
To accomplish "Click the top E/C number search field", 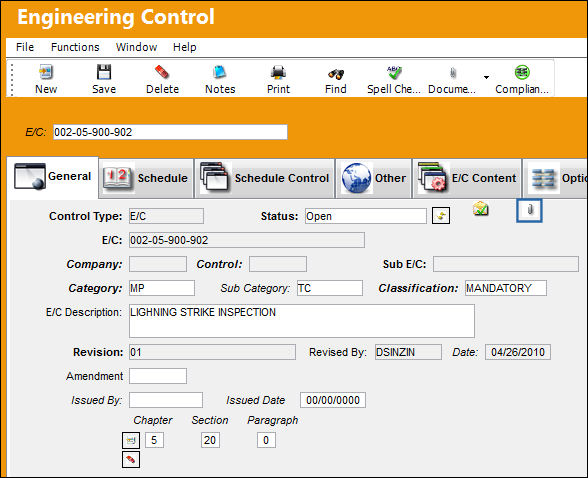I will [x=170, y=132].
